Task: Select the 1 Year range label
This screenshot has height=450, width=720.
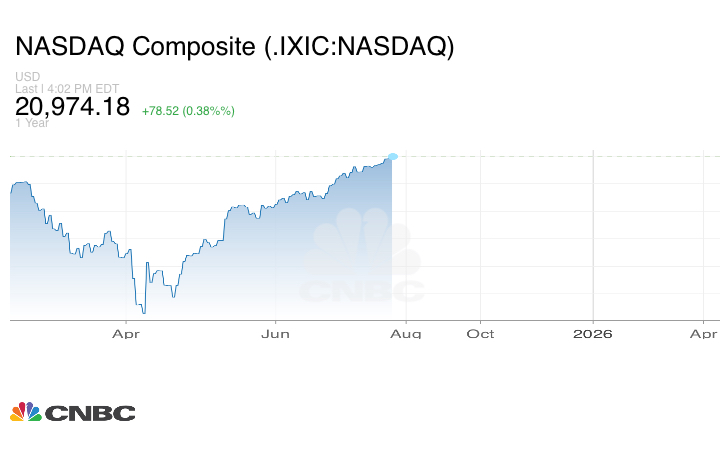Action: point(32,123)
